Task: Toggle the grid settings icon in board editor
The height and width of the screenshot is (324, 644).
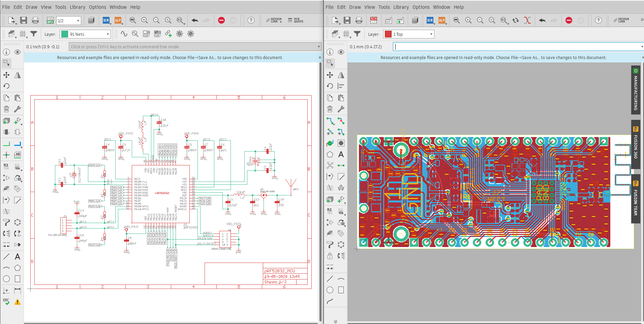Action: 346,34
